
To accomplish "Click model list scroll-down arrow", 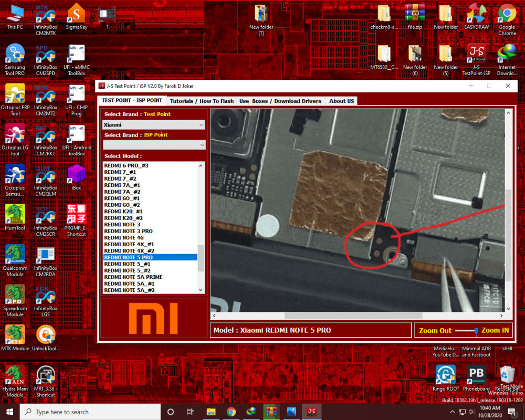I will (201, 290).
